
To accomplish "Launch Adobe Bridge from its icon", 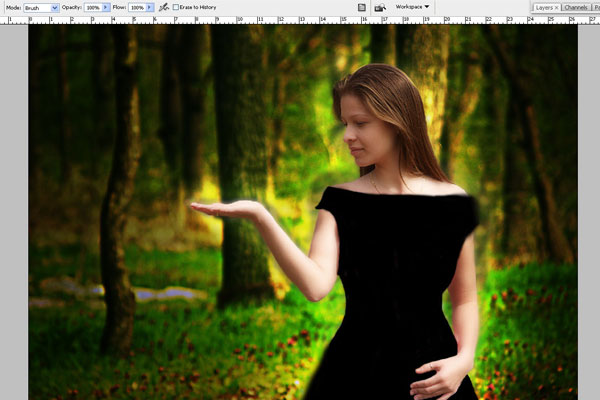I will point(380,7).
